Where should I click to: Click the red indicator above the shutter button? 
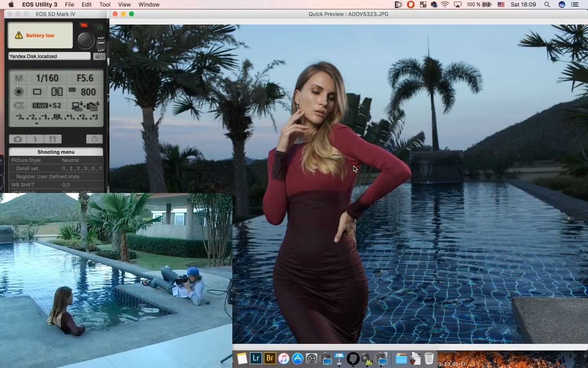pos(84,25)
